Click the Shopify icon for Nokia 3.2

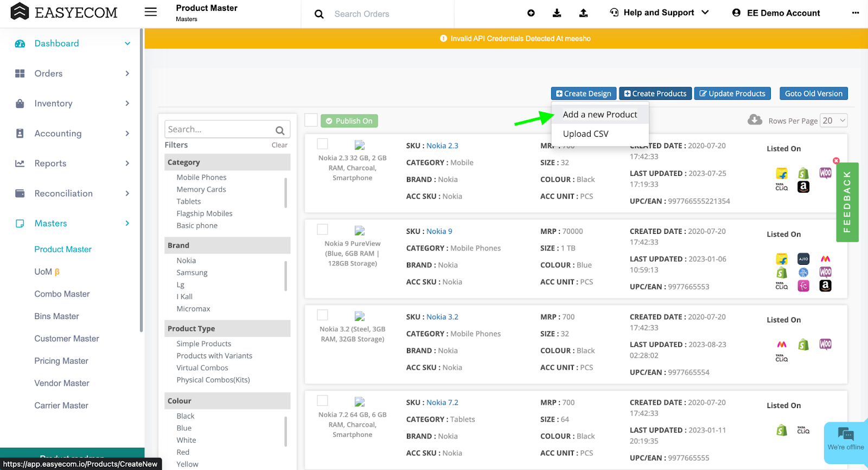[x=803, y=345]
